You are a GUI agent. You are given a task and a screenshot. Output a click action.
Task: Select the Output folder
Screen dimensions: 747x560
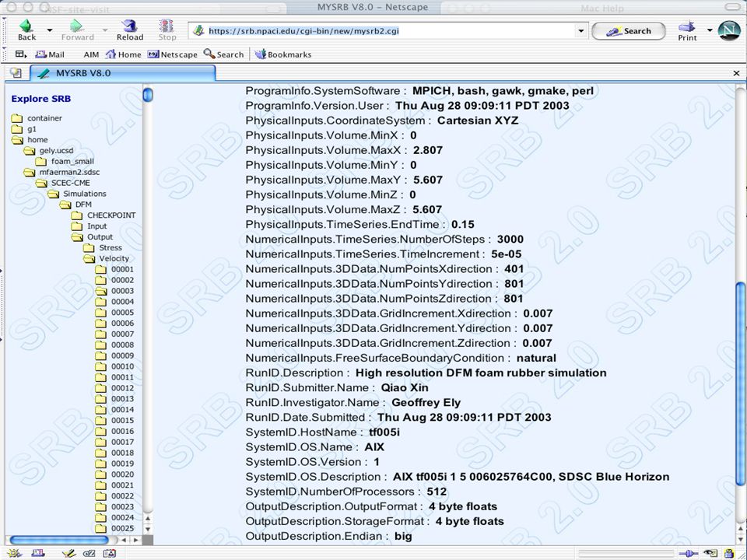[92, 237]
